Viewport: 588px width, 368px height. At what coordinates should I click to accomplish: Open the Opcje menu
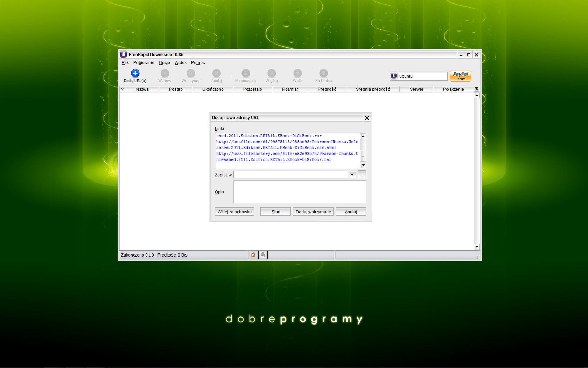pos(164,63)
